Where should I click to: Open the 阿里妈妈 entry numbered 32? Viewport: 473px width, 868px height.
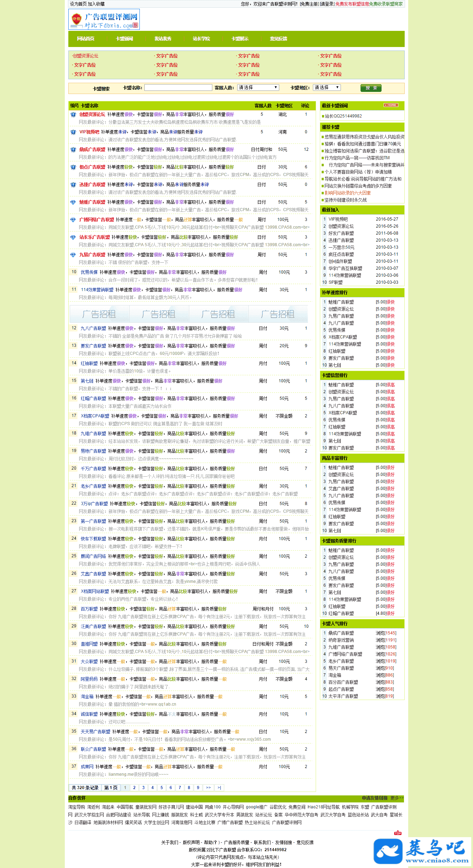(x=89, y=679)
